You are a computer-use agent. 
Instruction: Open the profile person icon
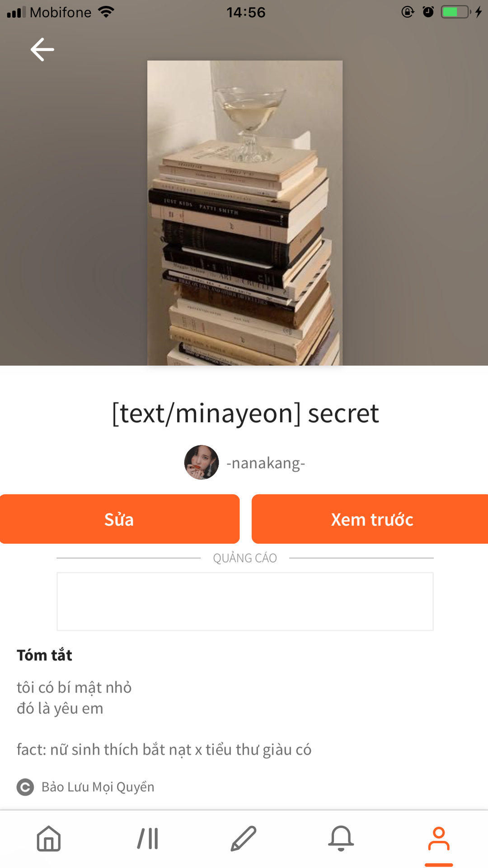pyautogui.click(x=439, y=839)
